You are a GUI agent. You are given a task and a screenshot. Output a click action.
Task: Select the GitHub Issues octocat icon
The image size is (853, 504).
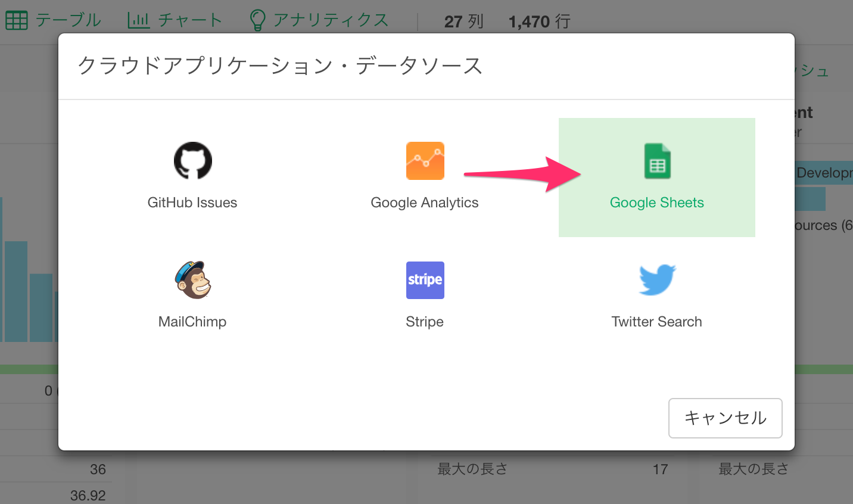pos(192,161)
